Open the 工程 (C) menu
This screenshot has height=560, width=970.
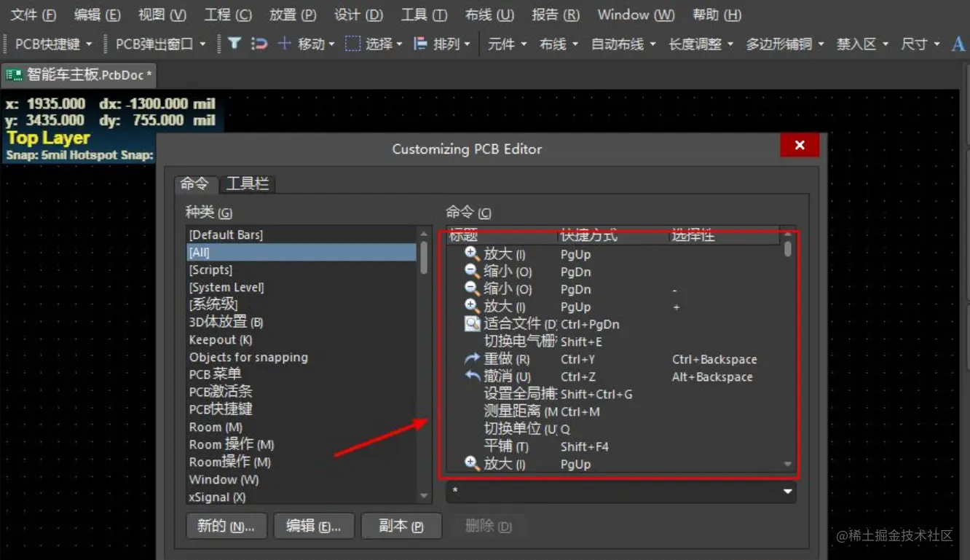[x=228, y=15]
